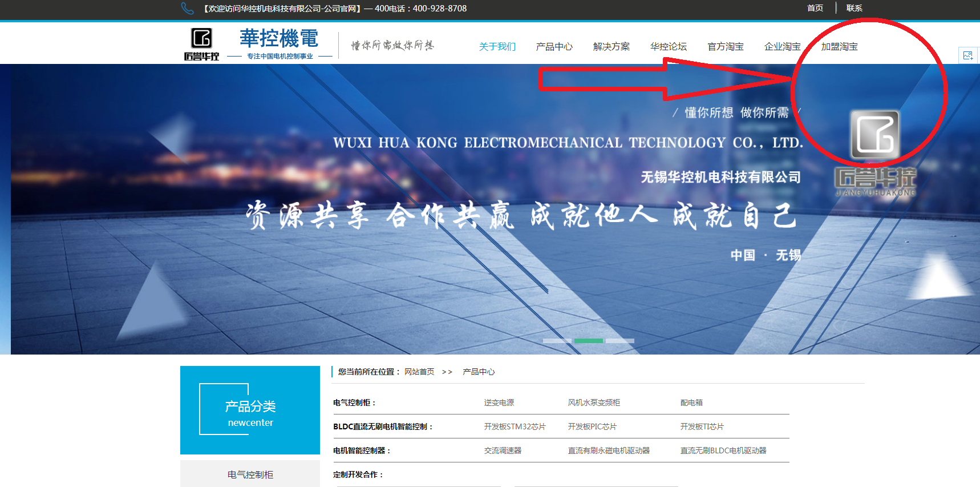This screenshot has height=487, width=980.
Task: Click the 匠誉华控 logo on the banner
Action: pos(875,153)
